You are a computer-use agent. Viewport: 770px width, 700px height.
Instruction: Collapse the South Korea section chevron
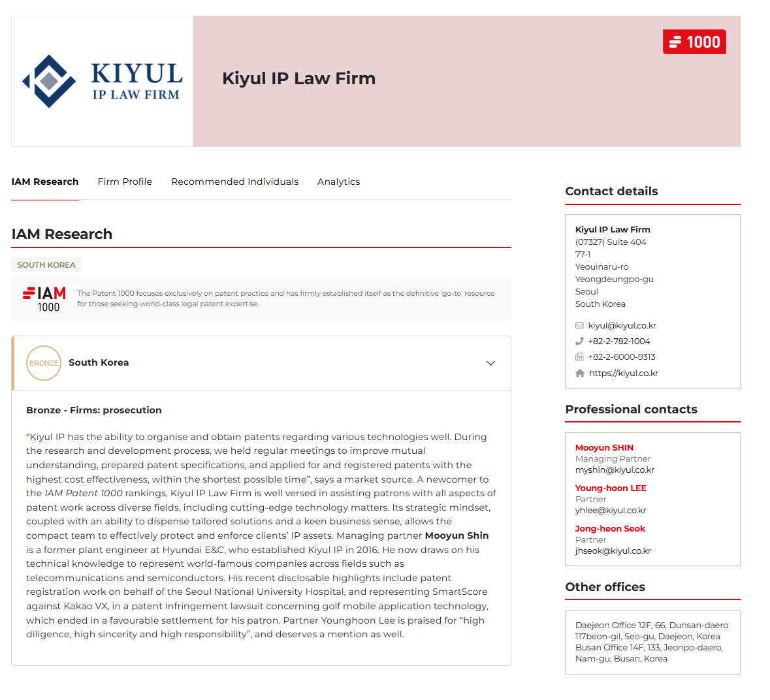tap(490, 363)
